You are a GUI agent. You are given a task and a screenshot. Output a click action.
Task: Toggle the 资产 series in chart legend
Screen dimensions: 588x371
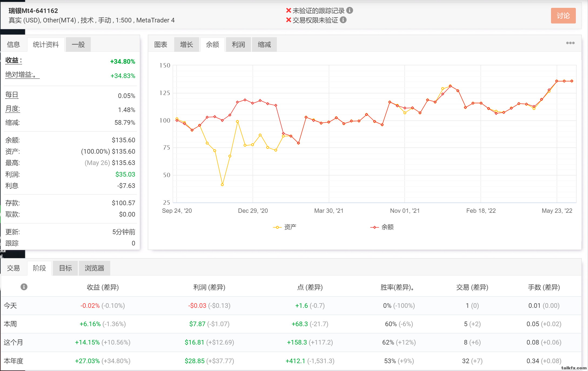[x=285, y=227]
